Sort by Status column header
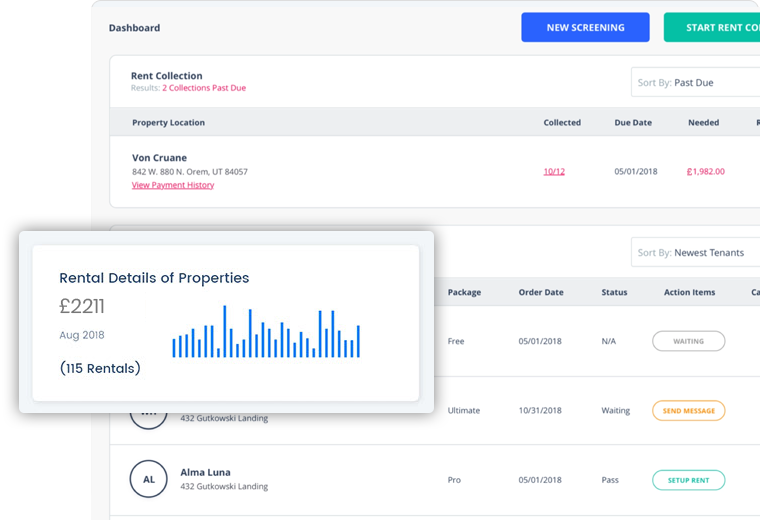 [x=614, y=292]
